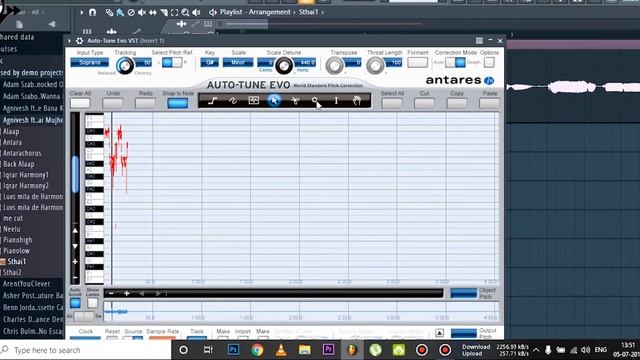Screen dimensions: 640x360
Task: Click the Tracking knob
Action: pyautogui.click(x=125, y=65)
